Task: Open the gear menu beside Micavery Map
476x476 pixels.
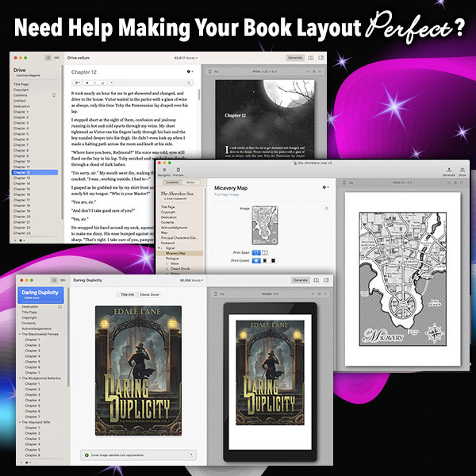Action: (324, 187)
